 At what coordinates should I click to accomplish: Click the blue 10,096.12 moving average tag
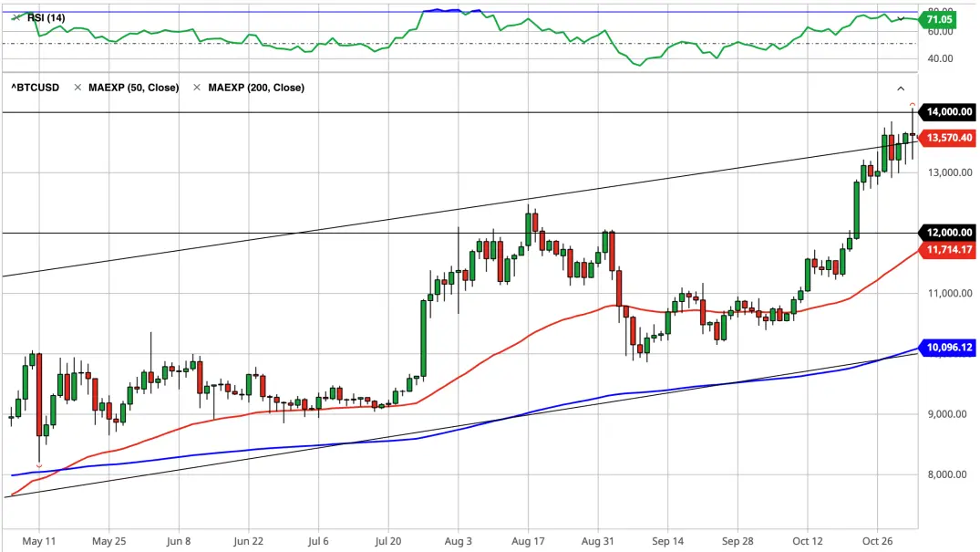click(948, 348)
